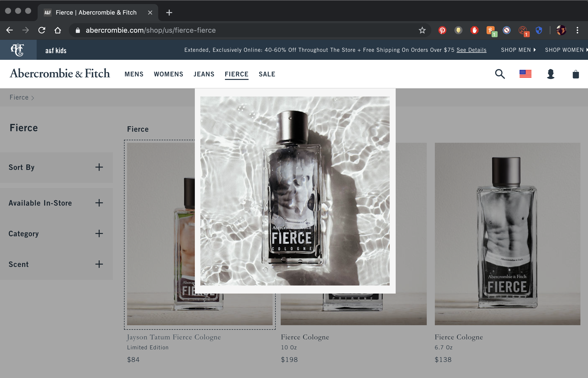This screenshot has height=378, width=588.
Task: Open the shopping bag
Action: coord(576,74)
